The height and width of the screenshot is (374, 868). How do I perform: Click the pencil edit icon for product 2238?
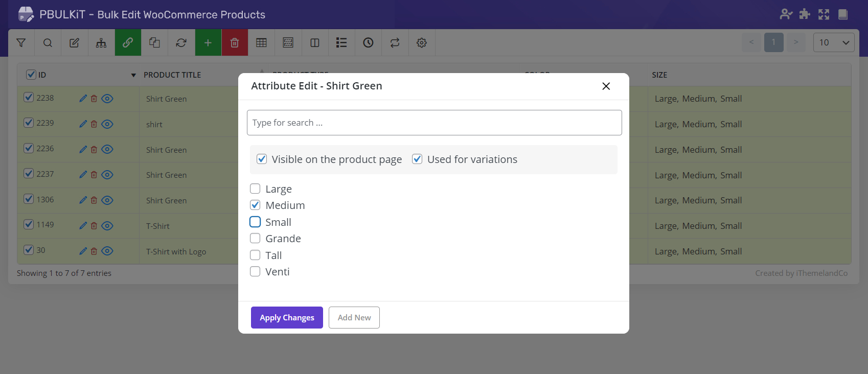tap(83, 99)
